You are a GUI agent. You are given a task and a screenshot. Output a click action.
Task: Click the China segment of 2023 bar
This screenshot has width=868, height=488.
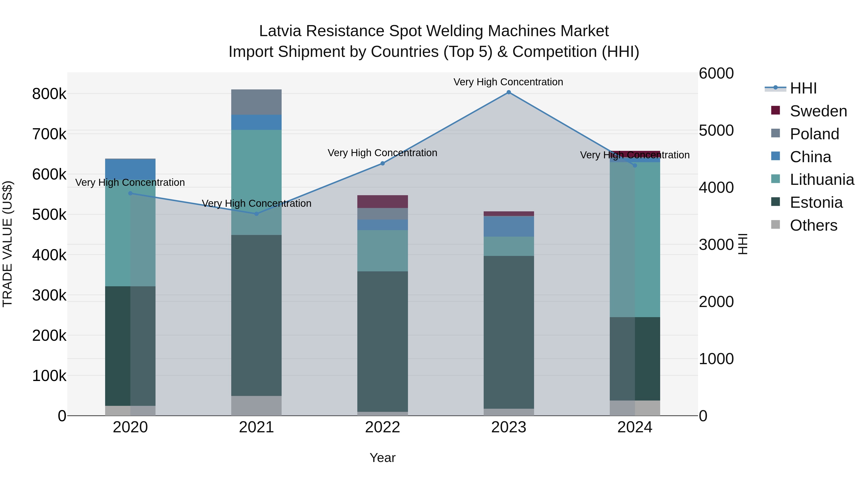coord(509,226)
